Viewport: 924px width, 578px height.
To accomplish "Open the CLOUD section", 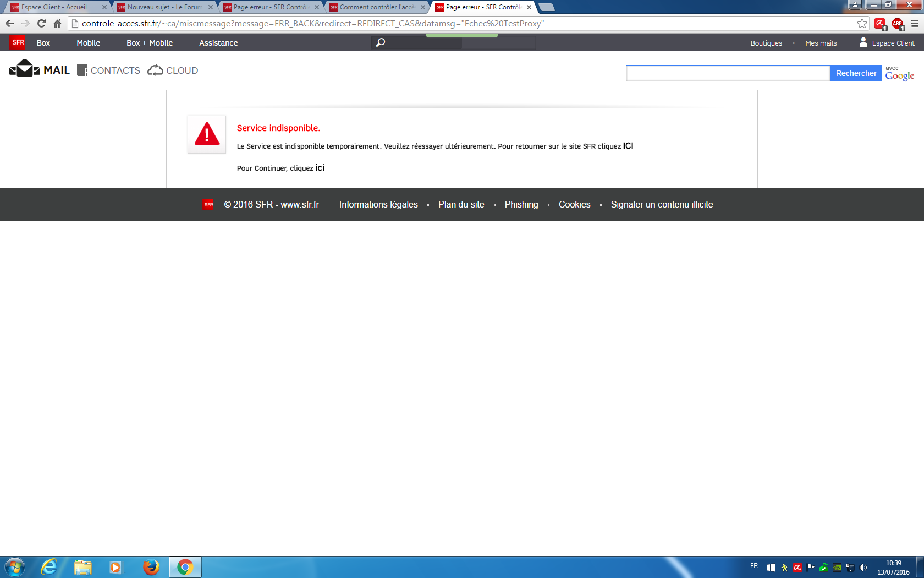I will 173,70.
